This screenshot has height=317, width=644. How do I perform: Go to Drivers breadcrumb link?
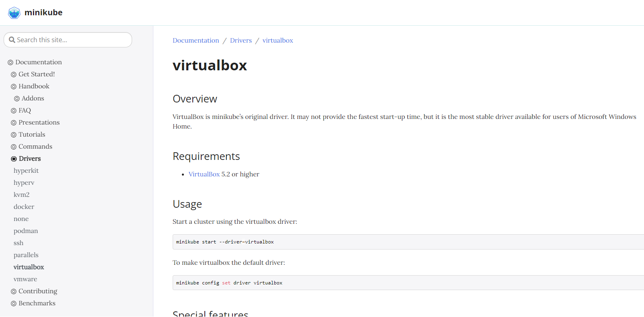pos(241,41)
